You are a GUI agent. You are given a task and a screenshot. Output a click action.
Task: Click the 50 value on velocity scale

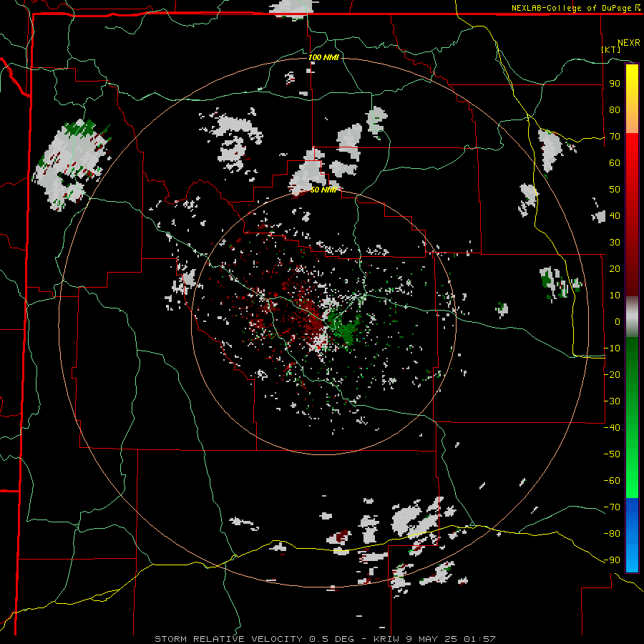(615, 190)
